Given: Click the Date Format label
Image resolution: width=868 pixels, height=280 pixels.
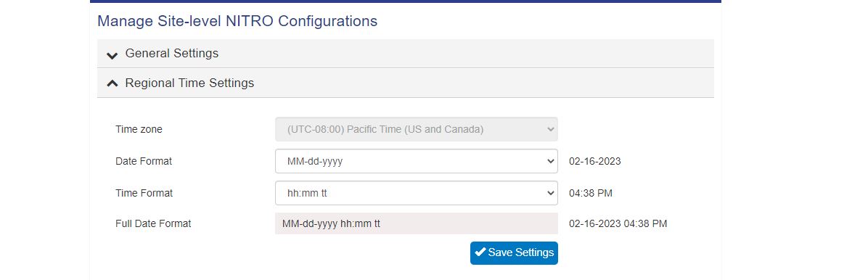Looking at the screenshot, I should pos(144,161).
